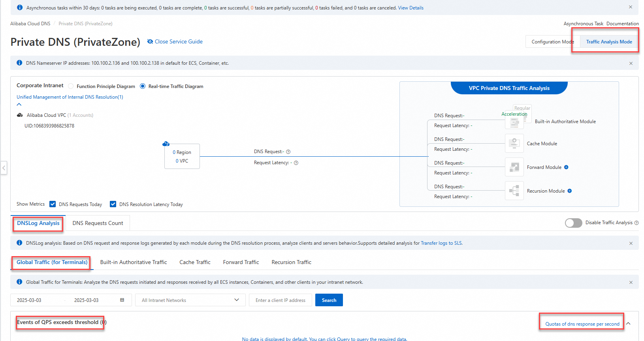The width and height of the screenshot is (644, 341).
Task: Click the info icon beside DNS Nameserver IP addresses
Action: (19, 63)
